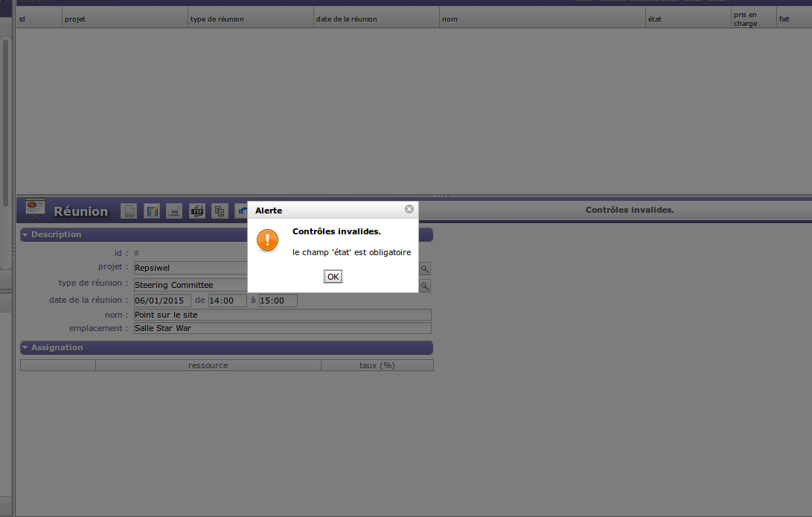Click the undo icon beside the copy icon
Image resolution: width=812 pixels, height=517 pixels.
pos(241,211)
